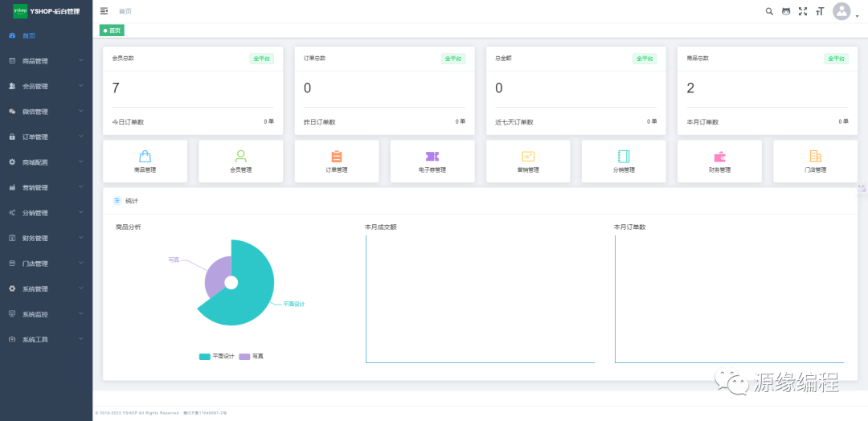Click 全平台 tag on 会员总数 card
The image size is (868, 421).
(261, 59)
